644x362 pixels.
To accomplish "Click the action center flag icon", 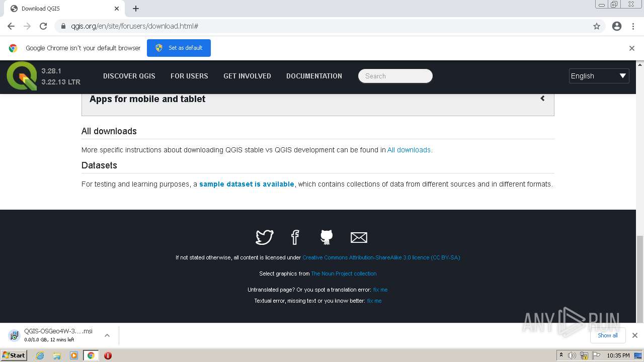I will [x=597, y=355].
